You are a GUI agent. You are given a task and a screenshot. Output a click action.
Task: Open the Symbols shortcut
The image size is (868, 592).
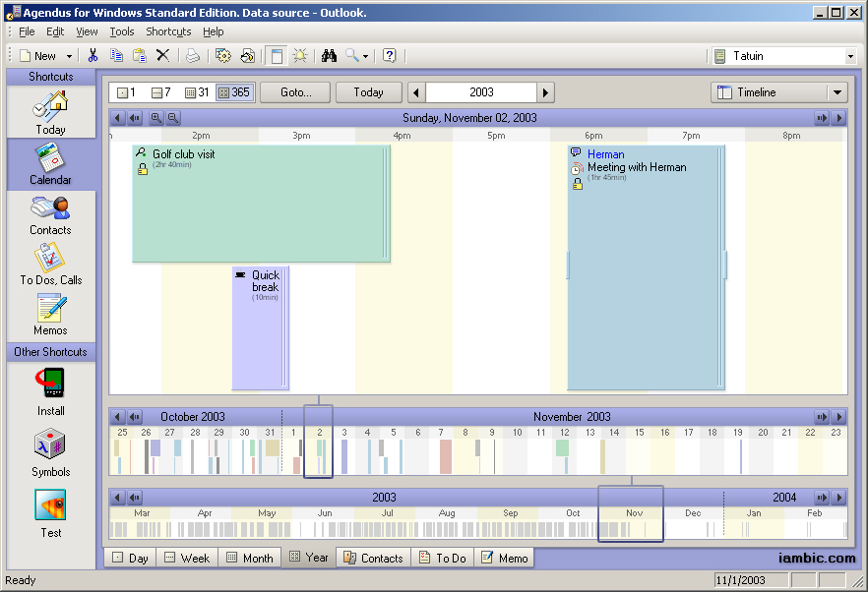[50, 452]
